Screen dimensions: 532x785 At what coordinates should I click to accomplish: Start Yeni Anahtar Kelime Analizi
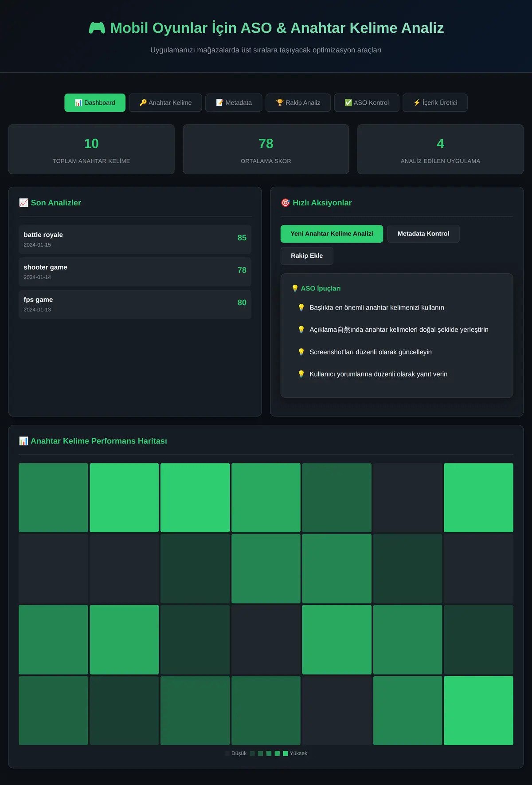(332, 234)
